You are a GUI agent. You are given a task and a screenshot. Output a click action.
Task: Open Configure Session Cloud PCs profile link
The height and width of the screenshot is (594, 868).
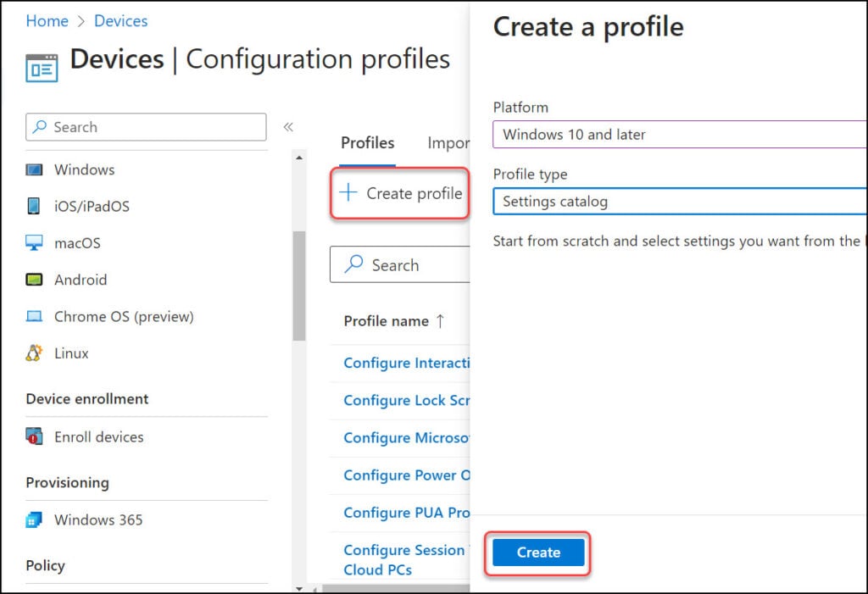point(406,559)
